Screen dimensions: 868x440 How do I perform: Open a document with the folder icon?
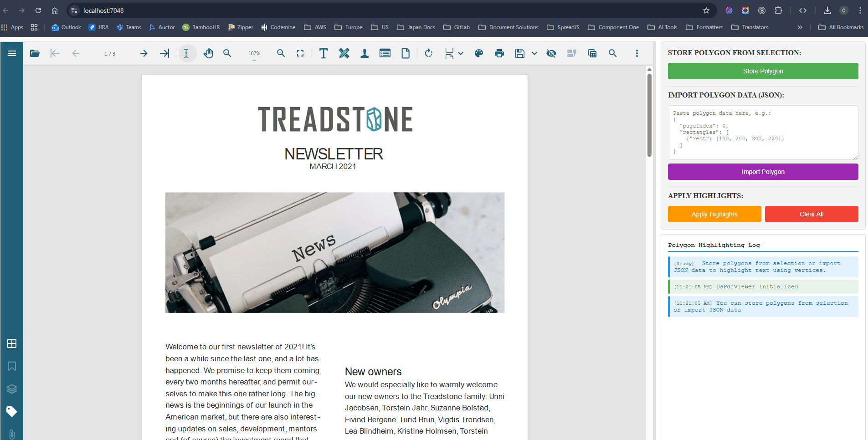coord(35,53)
